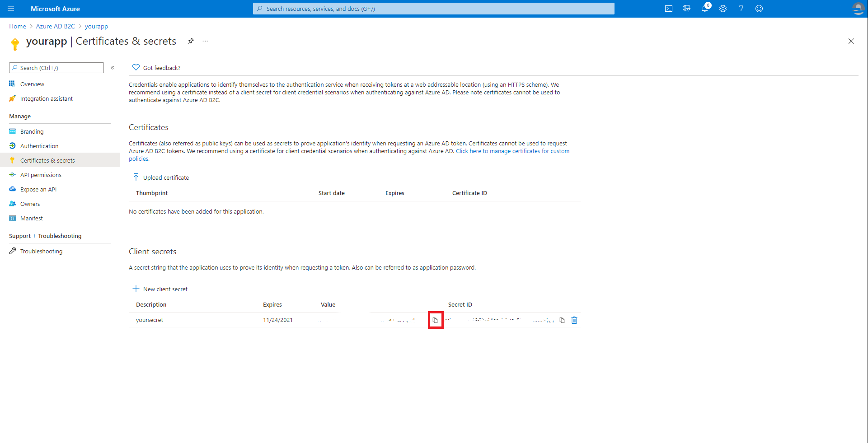Click the Description column header

tap(151, 304)
